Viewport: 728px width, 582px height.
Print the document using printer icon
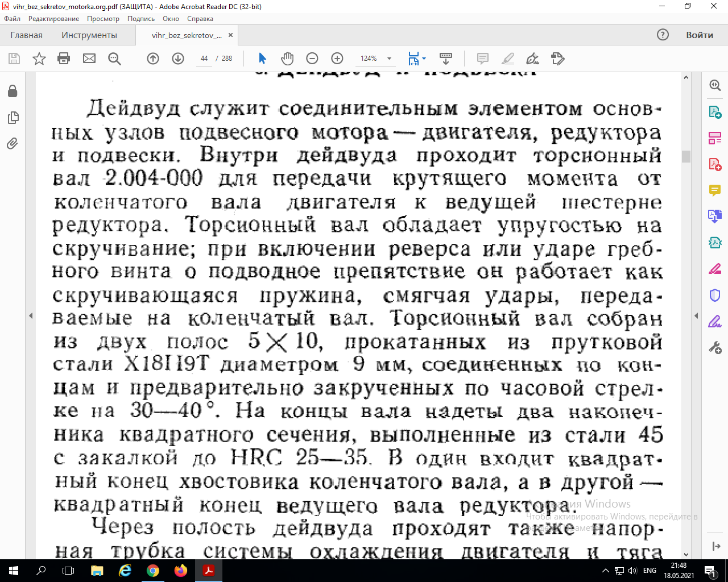click(x=64, y=59)
